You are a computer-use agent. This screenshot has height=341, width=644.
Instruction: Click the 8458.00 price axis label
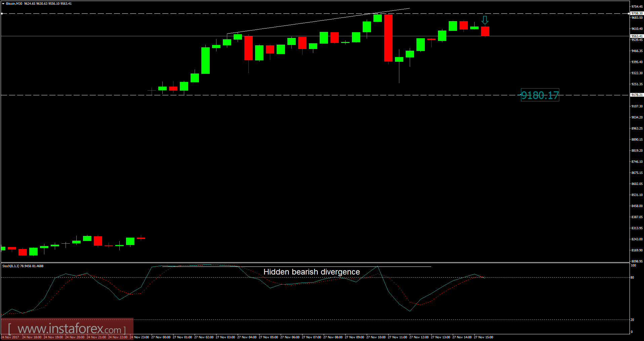[637, 206]
